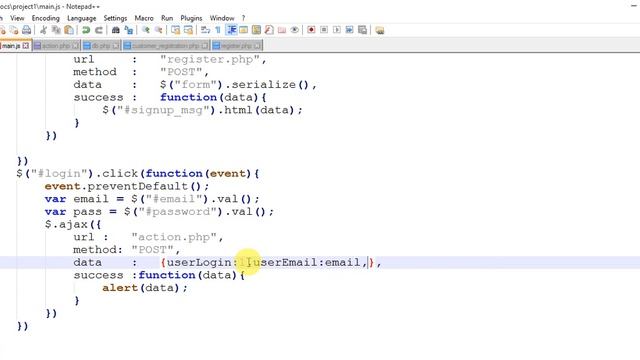640x360 pixels.
Task: Click the "#login" selector in code
Action: coord(59,173)
